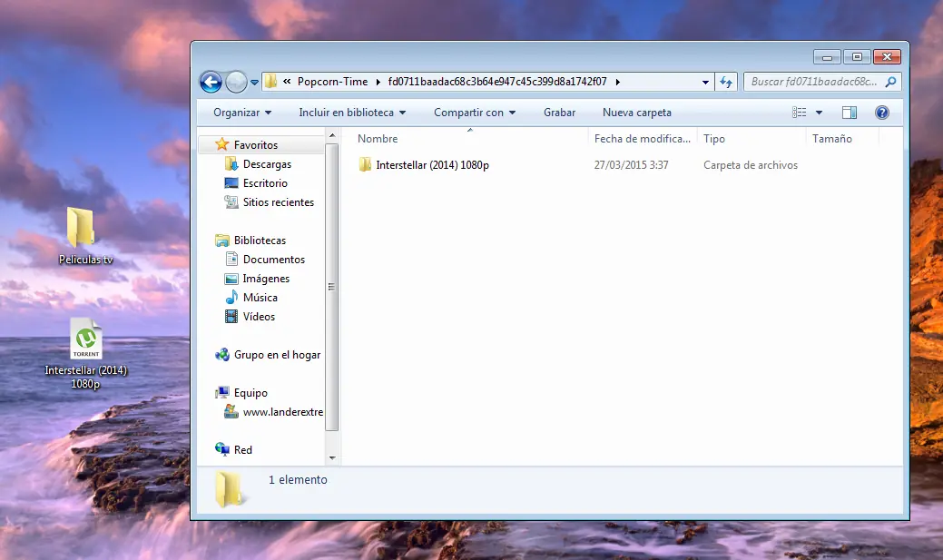Image resolution: width=943 pixels, height=560 pixels.
Task: Sort by Fecha de modificación column
Action: [x=643, y=138]
